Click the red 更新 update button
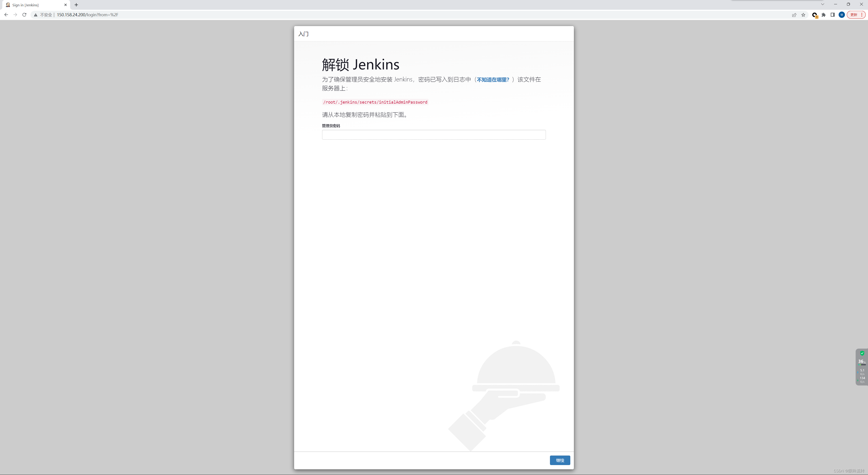868x475 pixels. point(854,15)
